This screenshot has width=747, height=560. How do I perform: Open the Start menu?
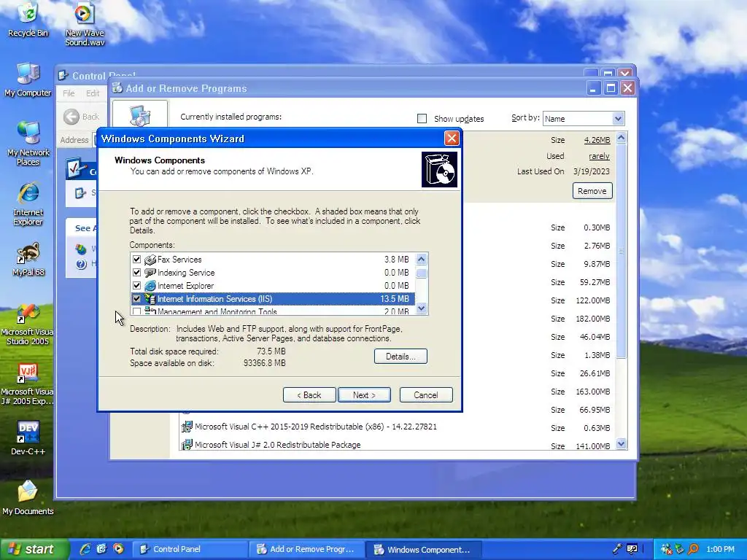(x=35, y=549)
